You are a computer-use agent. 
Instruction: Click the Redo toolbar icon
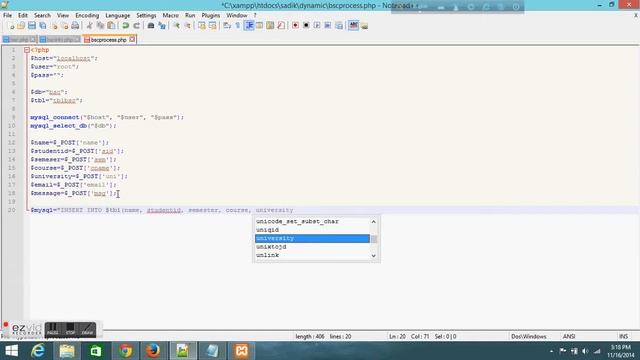click(x=136, y=26)
